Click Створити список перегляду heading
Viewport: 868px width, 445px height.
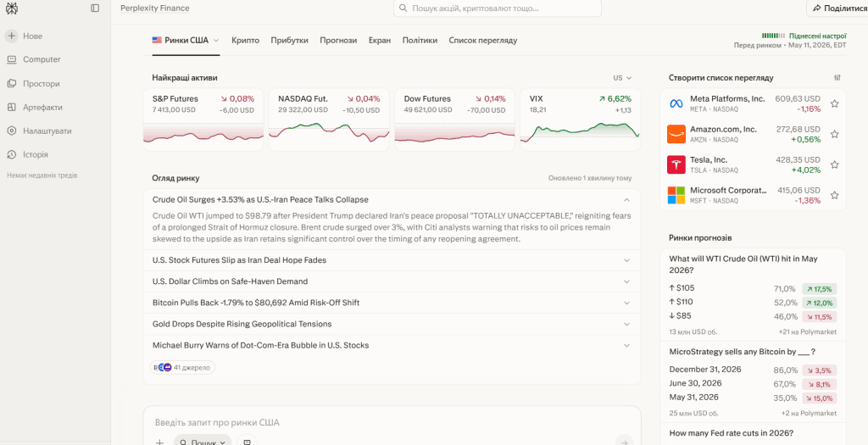click(x=721, y=78)
